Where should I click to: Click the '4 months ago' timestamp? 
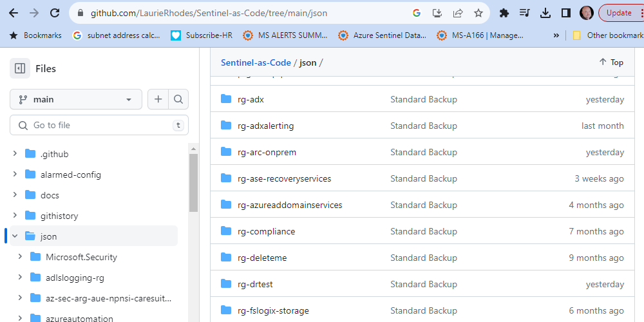point(596,205)
